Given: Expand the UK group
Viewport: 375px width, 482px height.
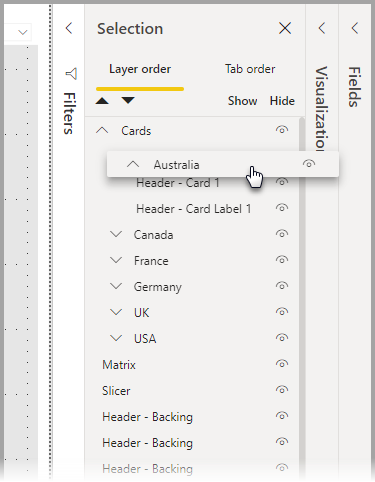Looking at the screenshot, I should 116,312.
